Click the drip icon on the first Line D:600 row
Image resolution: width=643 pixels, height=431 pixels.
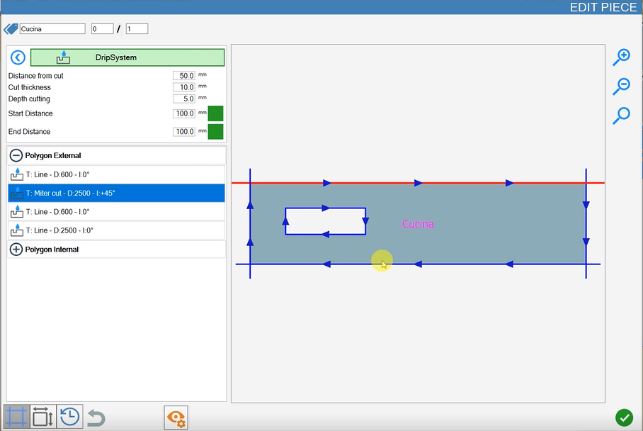[17, 175]
